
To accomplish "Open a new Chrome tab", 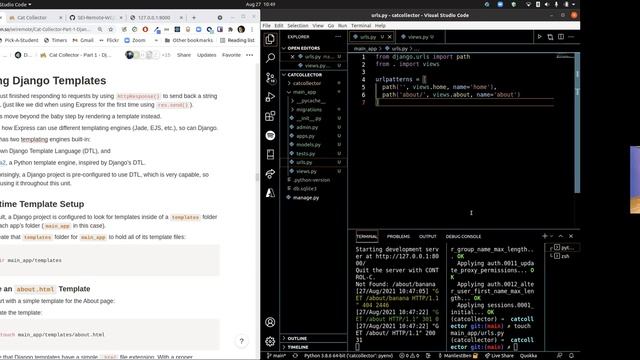I will pos(194,18).
